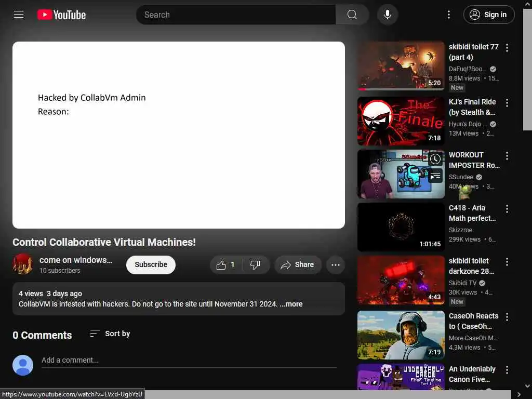The width and height of the screenshot is (532, 399).
Task: Open SSundee channel name
Action: 461,177
